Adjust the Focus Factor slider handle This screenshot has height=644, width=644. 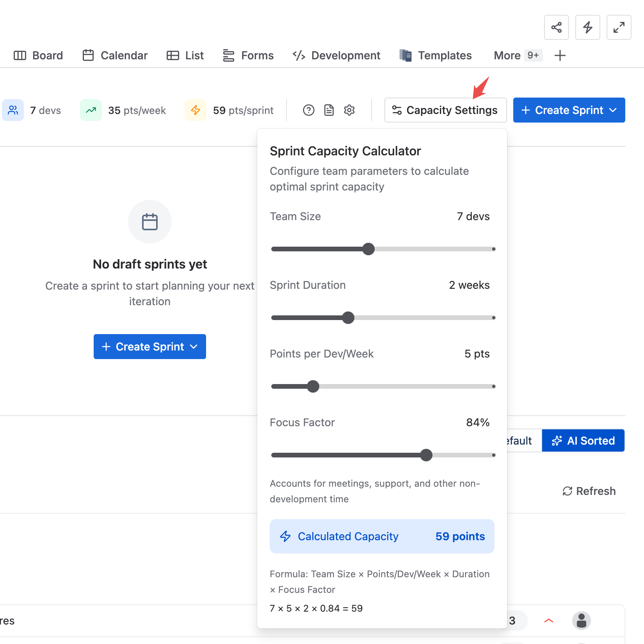pyautogui.click(x=426, y=455)
